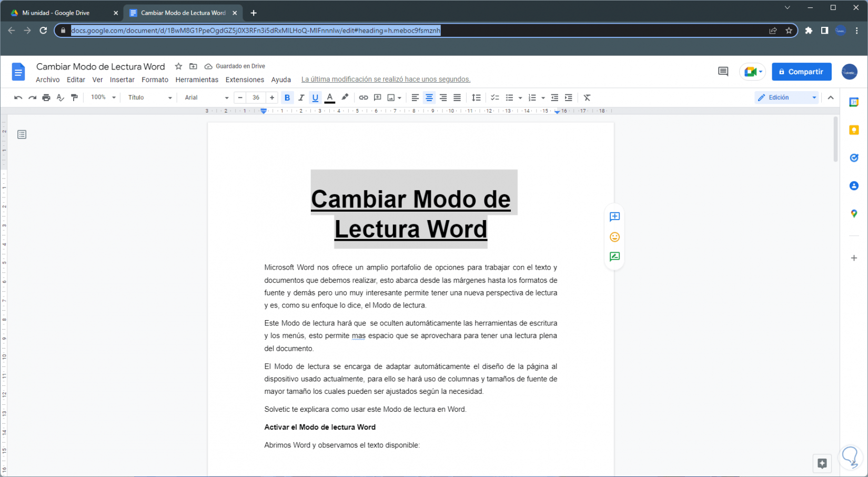The image size is (868, 477).
Task: Insert an image from the toolbar
Action: [391, 97]
